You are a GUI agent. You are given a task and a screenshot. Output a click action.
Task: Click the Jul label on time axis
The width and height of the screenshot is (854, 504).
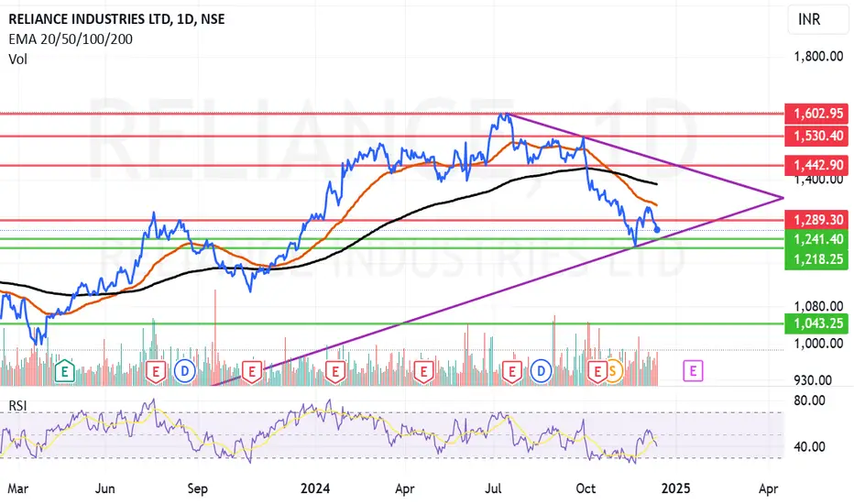tap(493, 488)
